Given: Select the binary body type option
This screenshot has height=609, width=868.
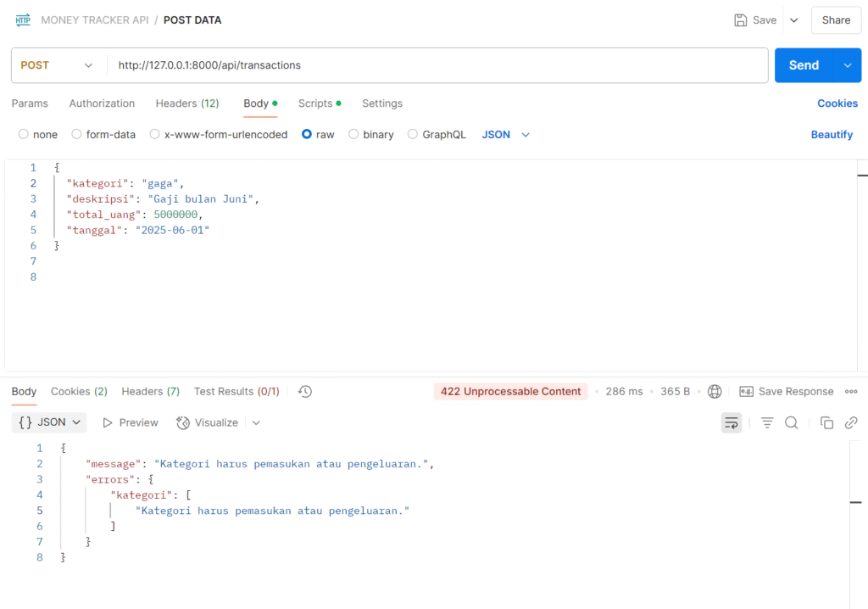Looking at the screenshot, I should point(353,134).
